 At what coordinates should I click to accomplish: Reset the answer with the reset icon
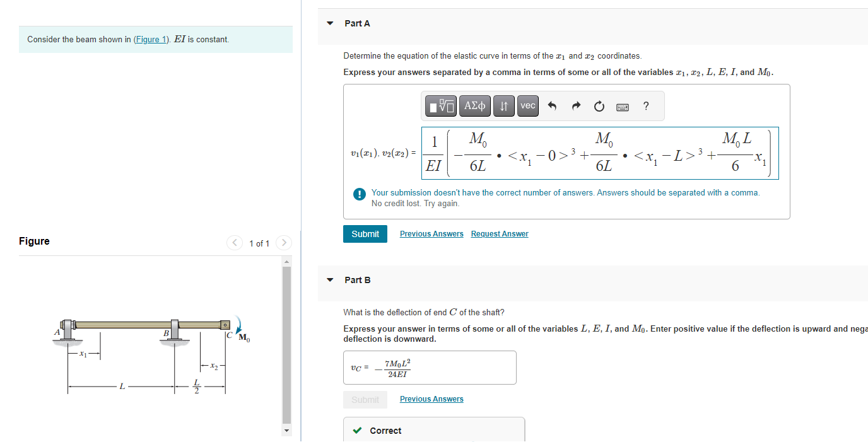pyautogui.click(x=598, y=105)
